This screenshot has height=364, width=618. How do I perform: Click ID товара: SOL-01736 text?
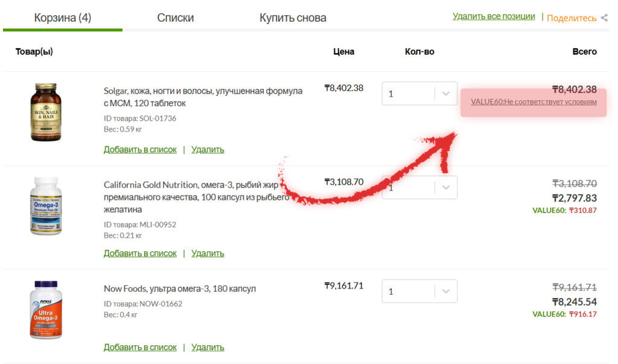click(x=140, y=118)
